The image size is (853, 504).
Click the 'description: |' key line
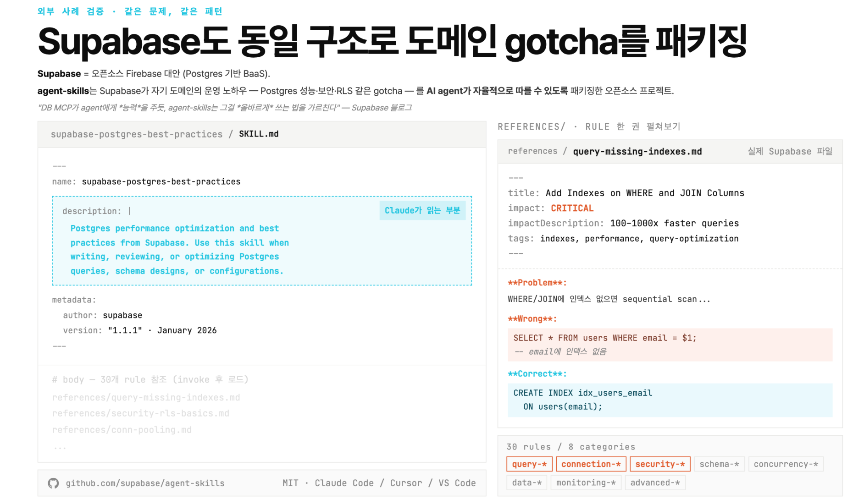click(96, 211)
